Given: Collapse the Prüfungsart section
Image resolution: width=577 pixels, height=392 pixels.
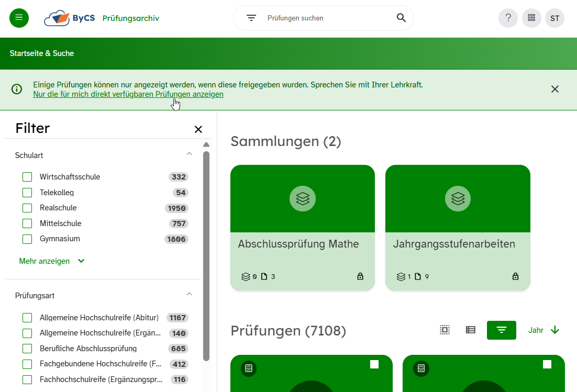Looking at the screenshot, I should tap(190, 295).
